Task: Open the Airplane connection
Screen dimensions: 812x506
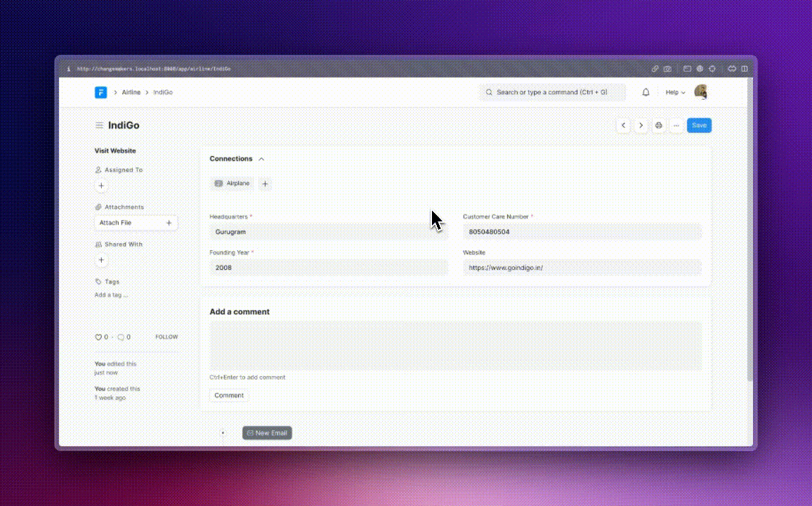Action: pos(233,183)
